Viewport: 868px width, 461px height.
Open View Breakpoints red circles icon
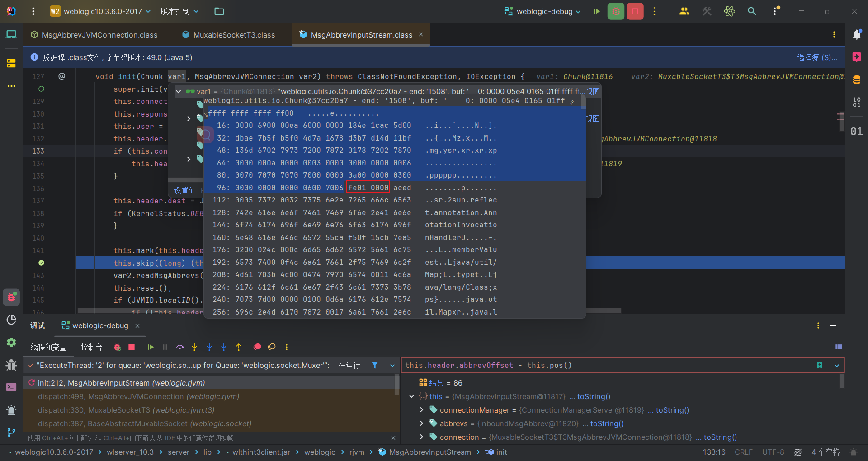[x=257, y=347]
